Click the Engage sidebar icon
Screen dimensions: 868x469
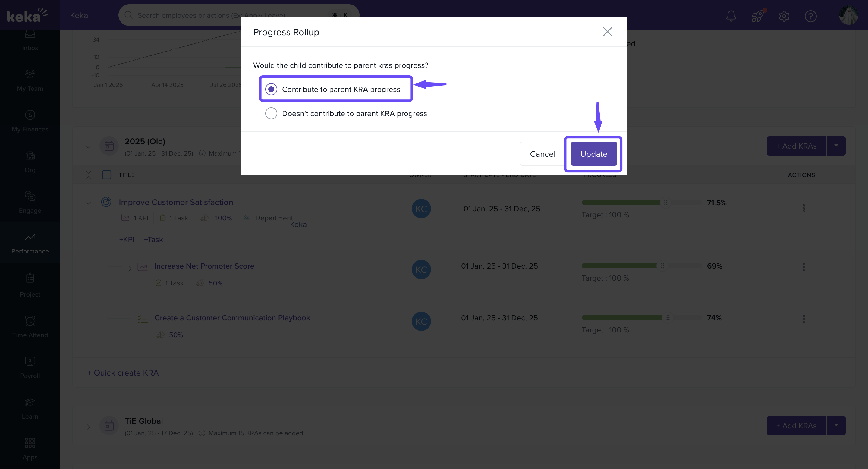point(30,202)
